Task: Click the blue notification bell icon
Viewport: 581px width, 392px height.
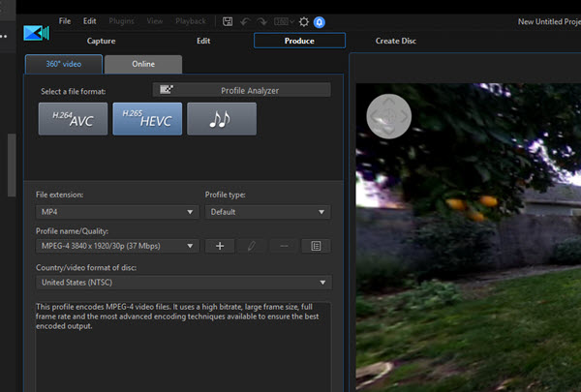Action: 320,22
